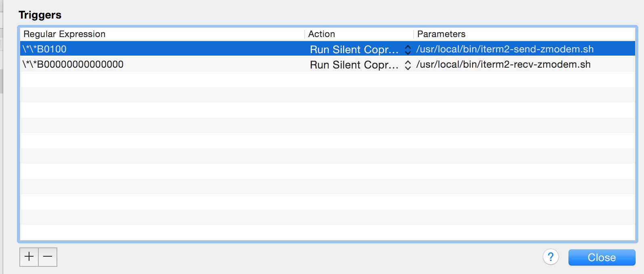Open the Action dropdown for the \*\*B00000000000000 trigger

click(354, 65)
